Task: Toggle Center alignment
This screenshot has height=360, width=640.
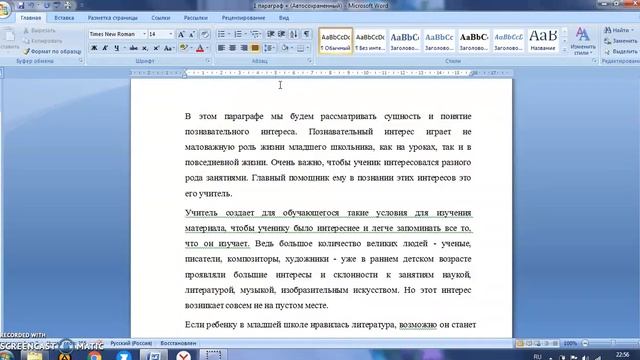Action: point(233,48)
